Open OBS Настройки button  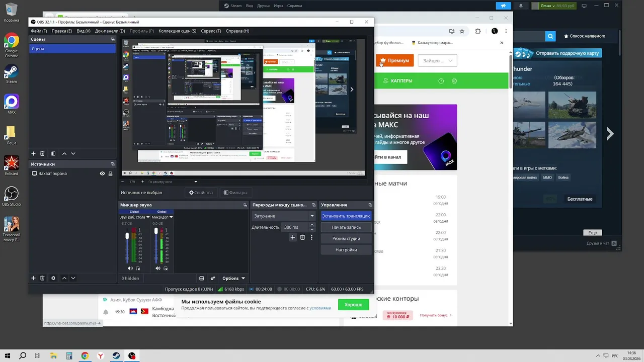346,250
